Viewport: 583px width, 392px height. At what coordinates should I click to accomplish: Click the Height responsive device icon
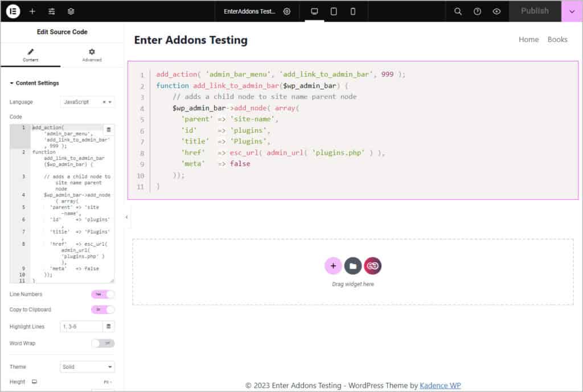(x=34, y=382)
